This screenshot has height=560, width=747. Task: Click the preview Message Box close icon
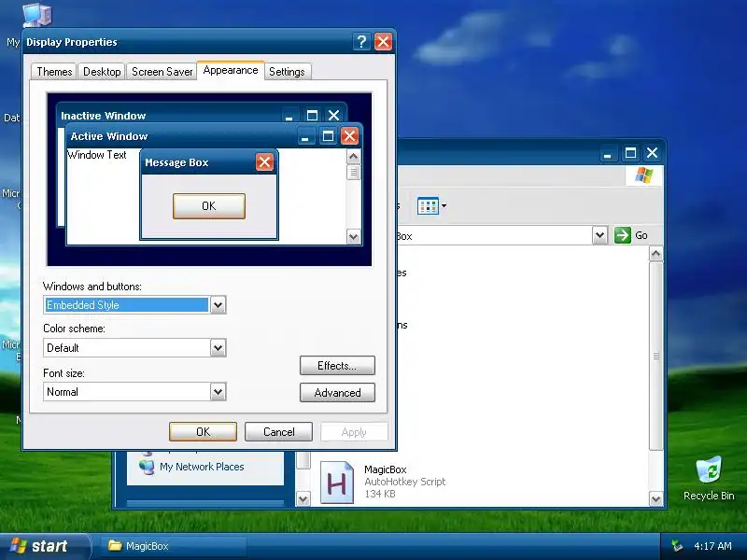tap(264, 162)
